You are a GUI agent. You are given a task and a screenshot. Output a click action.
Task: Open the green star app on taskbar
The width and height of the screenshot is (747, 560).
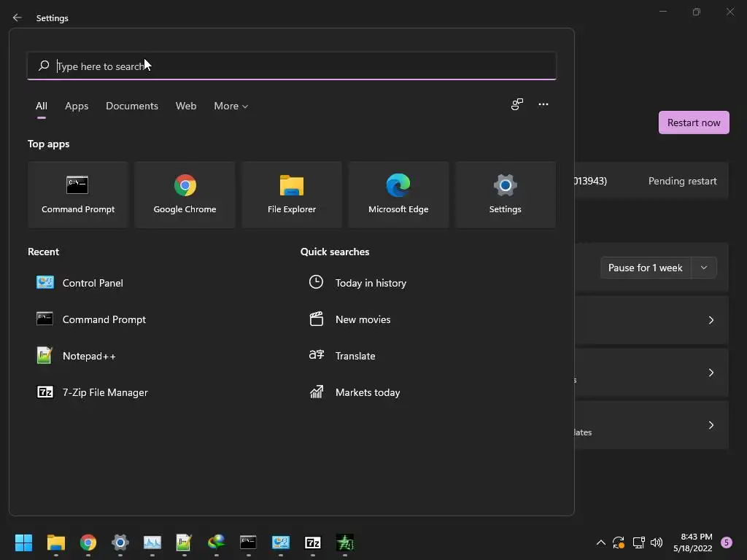pos(345,542)
